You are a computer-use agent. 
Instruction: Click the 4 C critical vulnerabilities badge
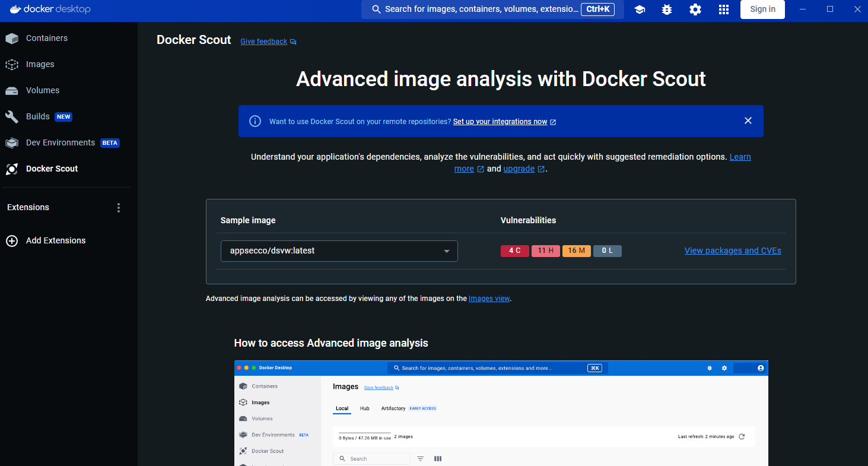pos(515,251)
